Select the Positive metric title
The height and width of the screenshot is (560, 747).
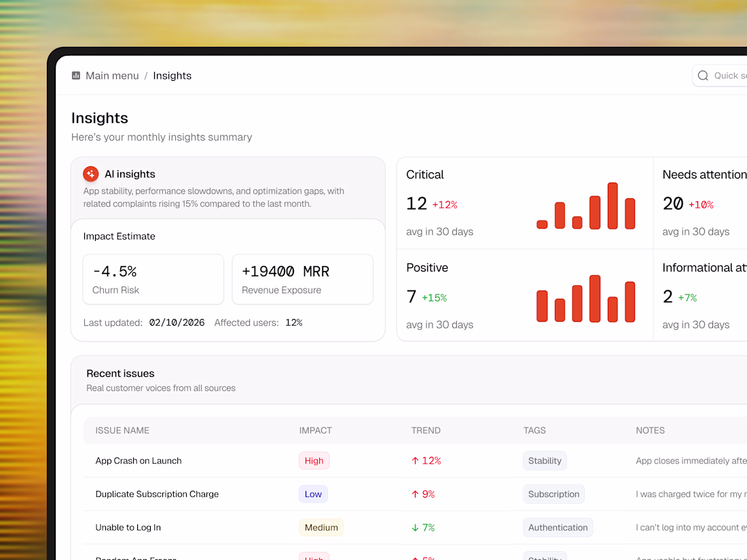coord(427,267)
